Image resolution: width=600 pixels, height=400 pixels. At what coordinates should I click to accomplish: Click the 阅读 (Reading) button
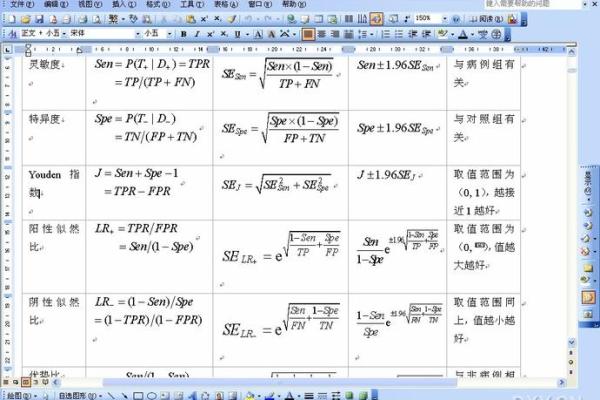point(478,19)
